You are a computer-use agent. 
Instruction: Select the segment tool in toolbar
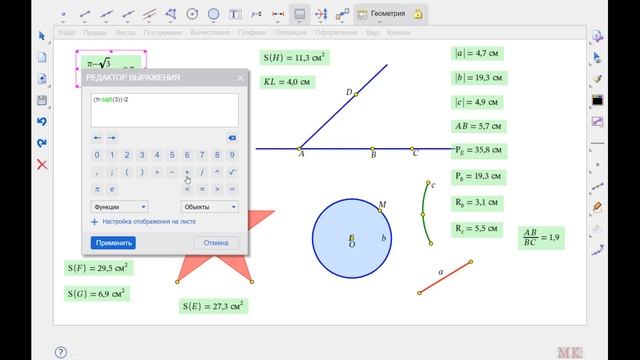(x=85, y=14)
